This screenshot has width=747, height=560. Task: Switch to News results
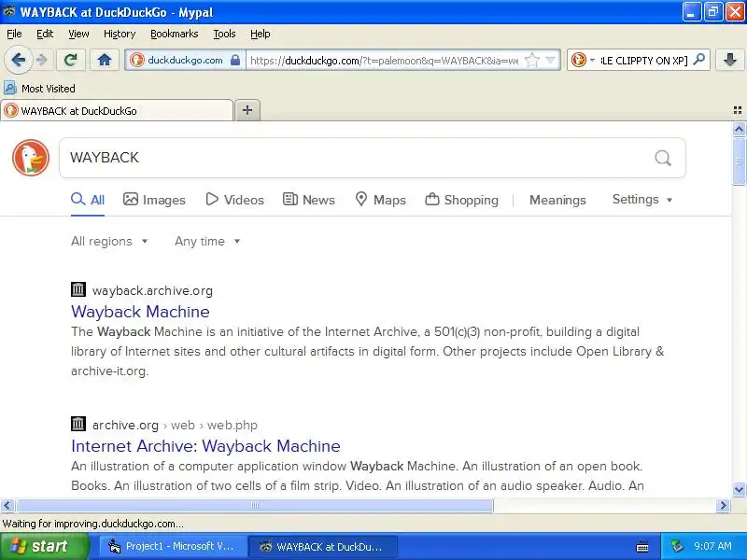point(309,200)
